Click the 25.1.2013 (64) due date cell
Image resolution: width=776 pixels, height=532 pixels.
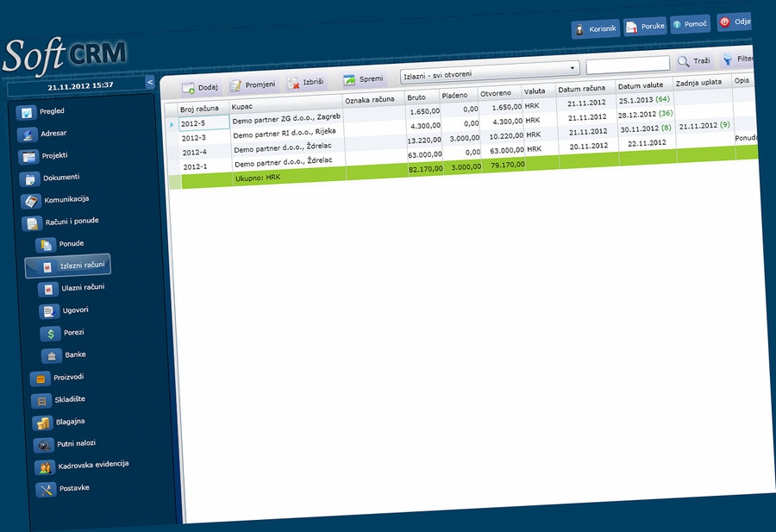pos(644,100)
